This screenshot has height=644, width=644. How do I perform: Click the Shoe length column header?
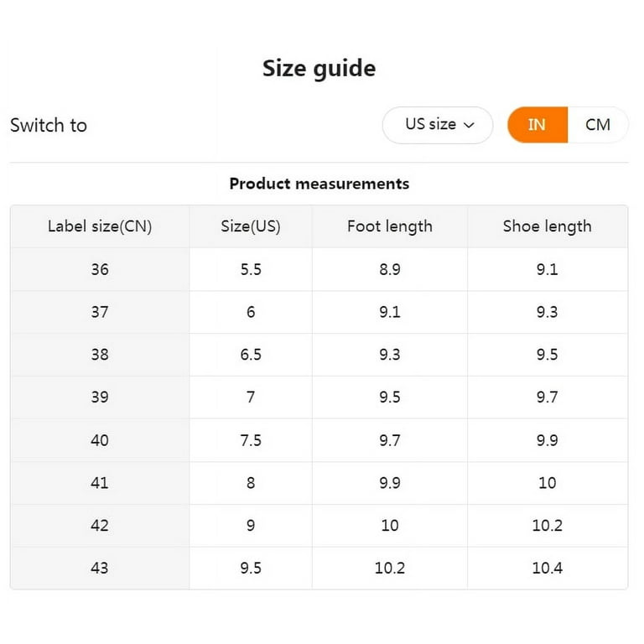click(548, 226)
